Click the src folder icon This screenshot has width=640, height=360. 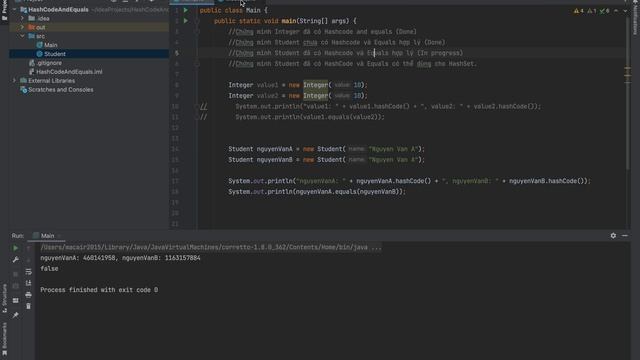(x=32, y=36)
